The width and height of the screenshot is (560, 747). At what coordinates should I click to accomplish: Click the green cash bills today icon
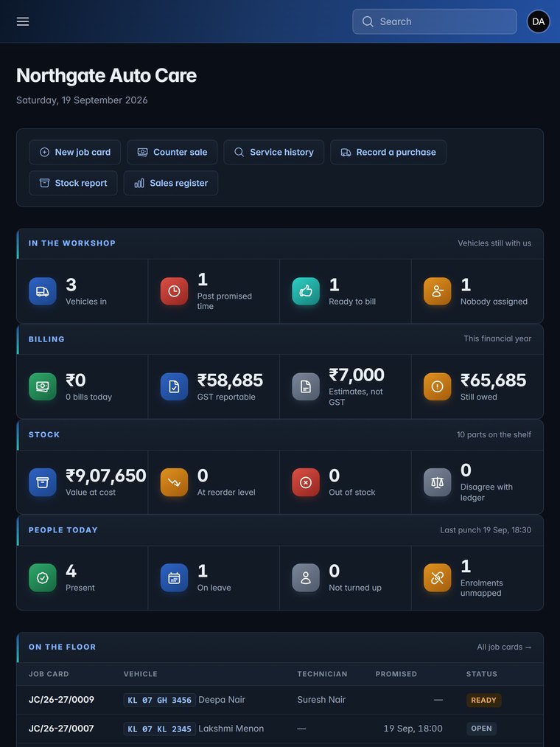[x=43, y=386]
